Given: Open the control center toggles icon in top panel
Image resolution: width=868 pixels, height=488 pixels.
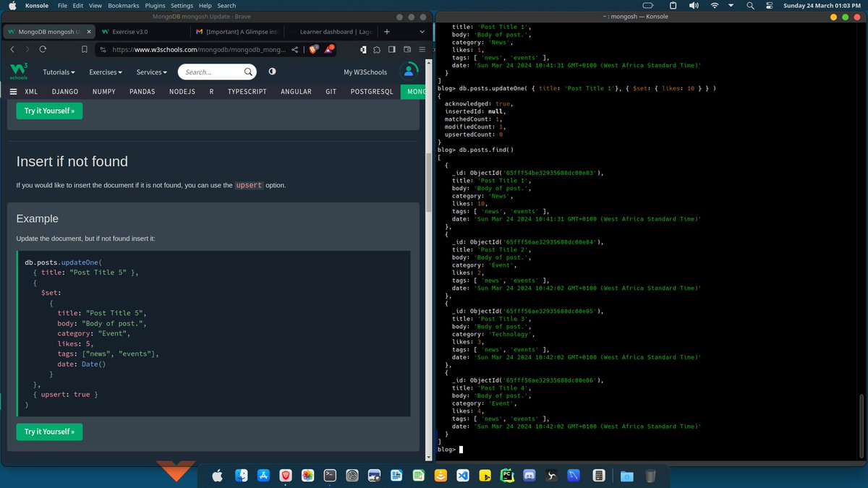Looking at the screenshot, I should point(769,5).
